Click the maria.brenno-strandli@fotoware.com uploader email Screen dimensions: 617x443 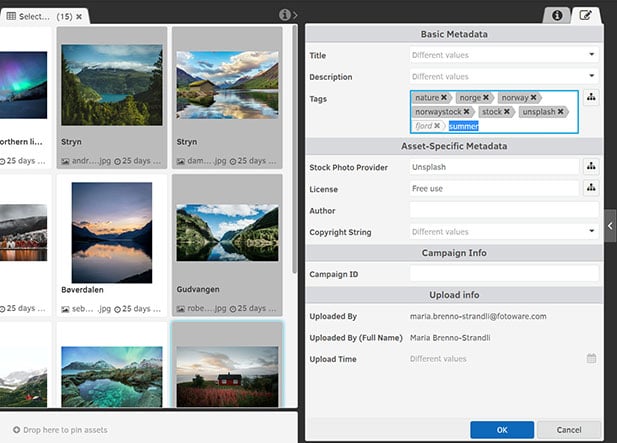point(478,316)
